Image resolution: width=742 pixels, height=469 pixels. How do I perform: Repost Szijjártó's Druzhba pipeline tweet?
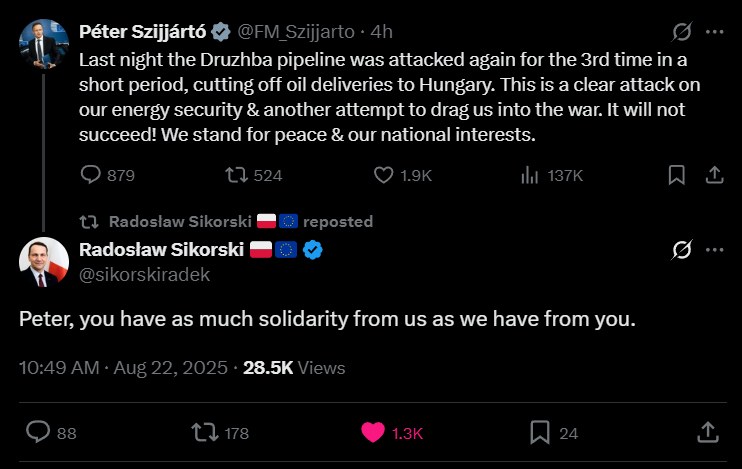(x=237, y=175)
